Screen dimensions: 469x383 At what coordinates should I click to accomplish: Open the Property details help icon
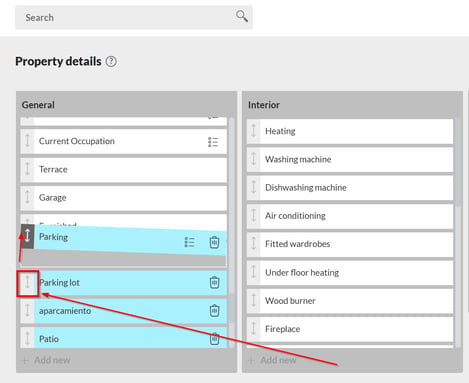click(111, 62)
